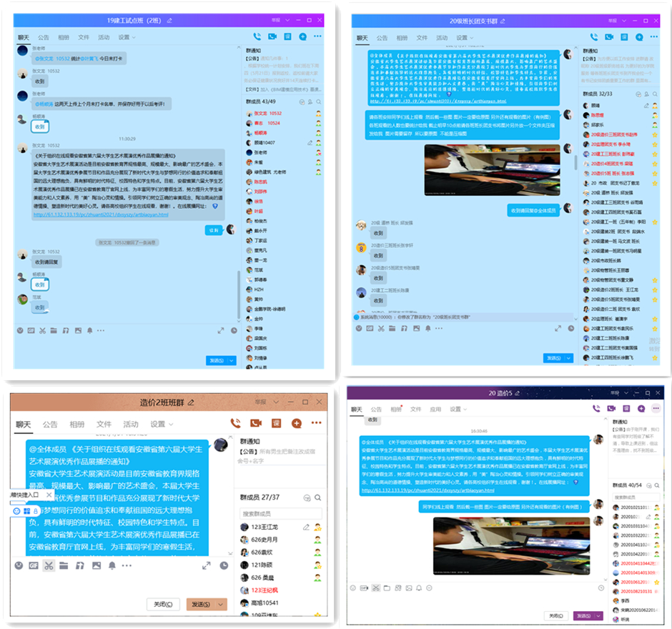
Task: Expand the 设置 menu in 19建工试点班
Action: [x=127, y=37]
